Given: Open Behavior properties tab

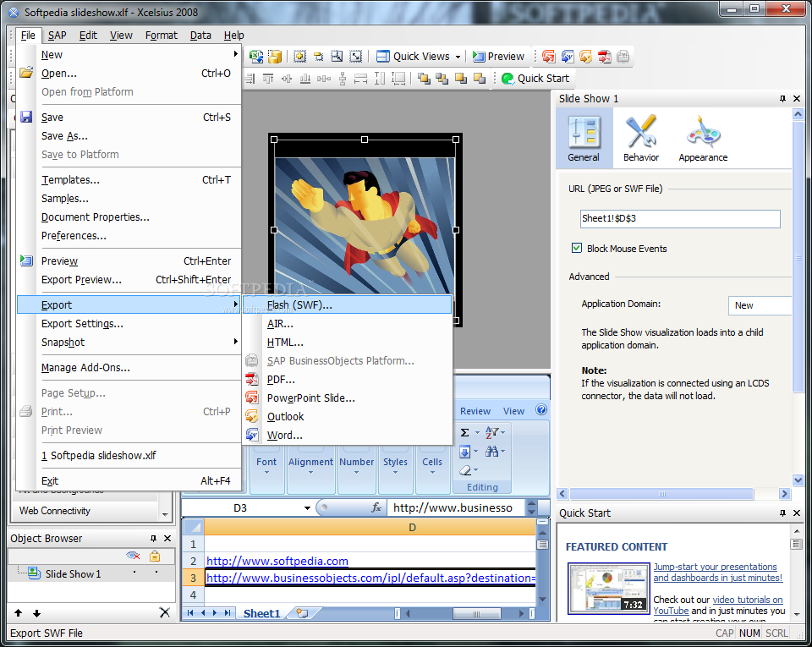Looking at the screenshot, I should (641, 138).
